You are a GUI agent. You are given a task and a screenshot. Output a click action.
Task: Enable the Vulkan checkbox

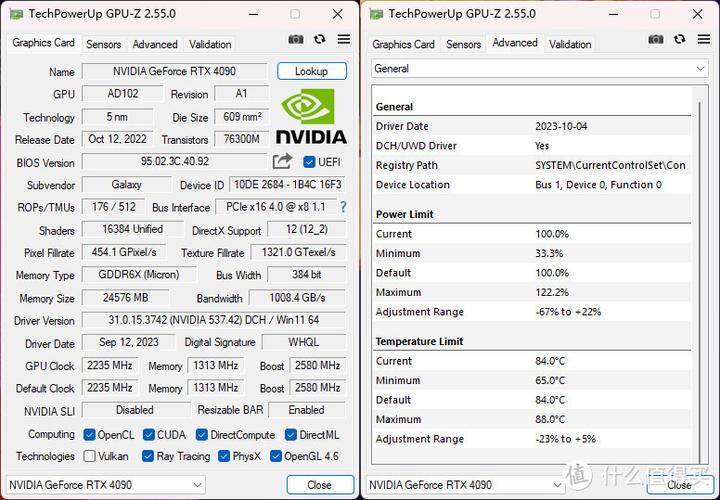[x=90, y=457]
